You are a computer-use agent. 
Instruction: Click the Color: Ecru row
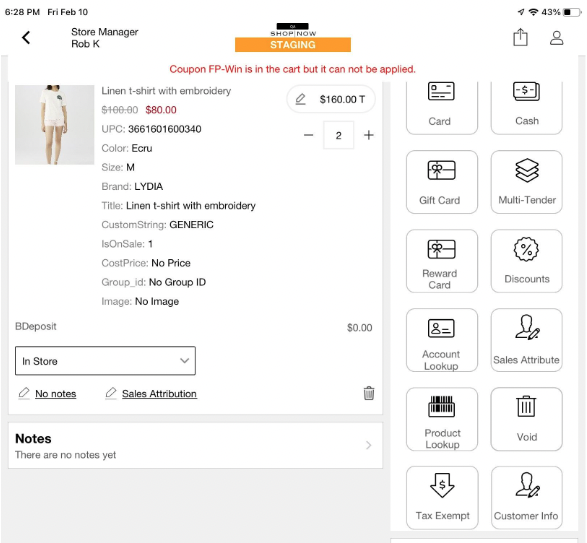tap(127, 148)
